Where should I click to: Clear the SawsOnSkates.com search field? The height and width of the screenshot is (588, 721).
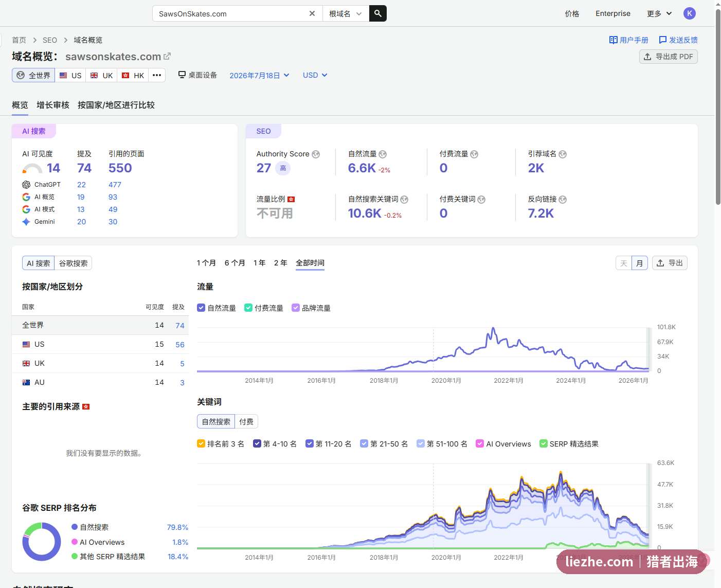(312, 13)
